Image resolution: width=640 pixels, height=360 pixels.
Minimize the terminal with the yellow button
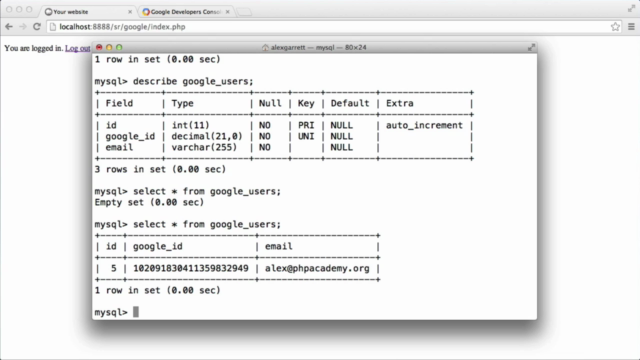tap(109, 47)
